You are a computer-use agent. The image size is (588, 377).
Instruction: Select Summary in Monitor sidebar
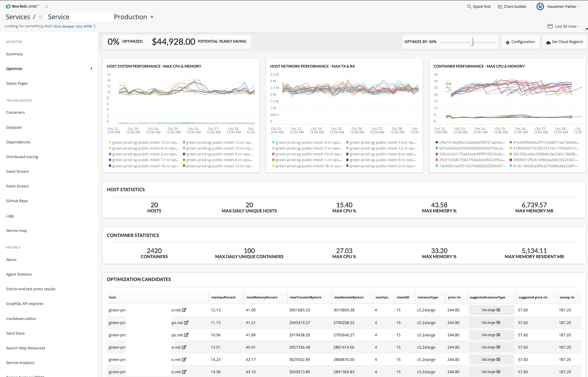tap(14, 54)
